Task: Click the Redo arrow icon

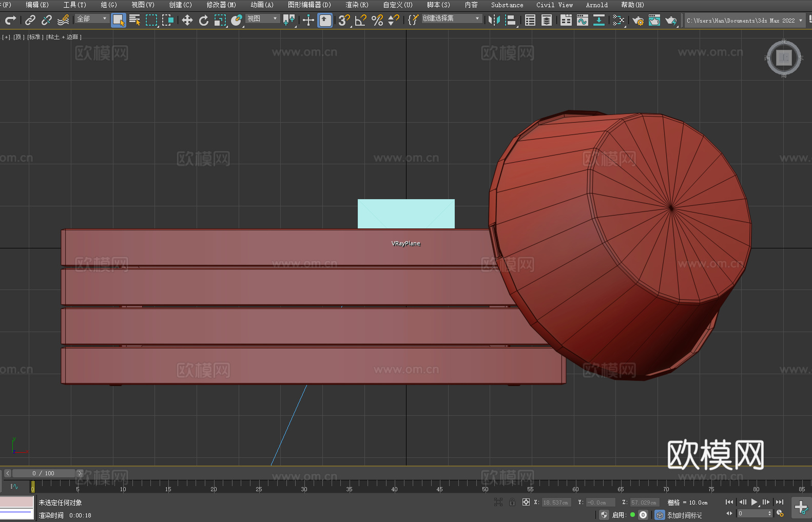Action: click(10, 20)
